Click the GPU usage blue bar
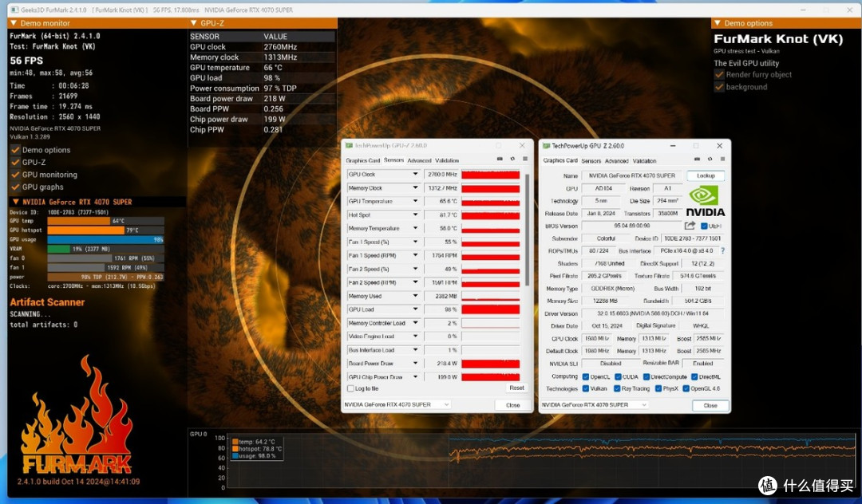Image resolution: width=862 pixels, height=504 pixels. pos(105,239)
